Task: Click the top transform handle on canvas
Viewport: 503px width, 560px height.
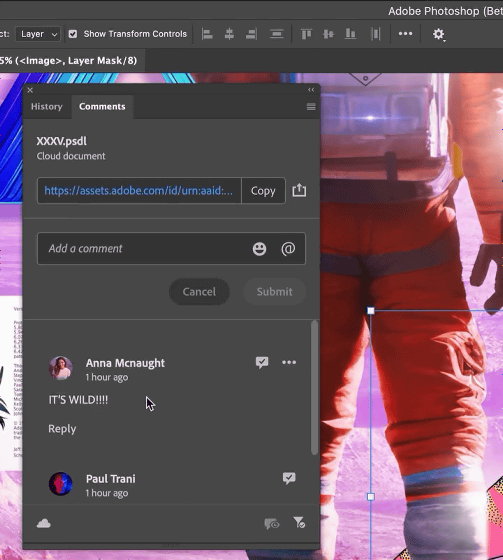Action: coord(371,311)
